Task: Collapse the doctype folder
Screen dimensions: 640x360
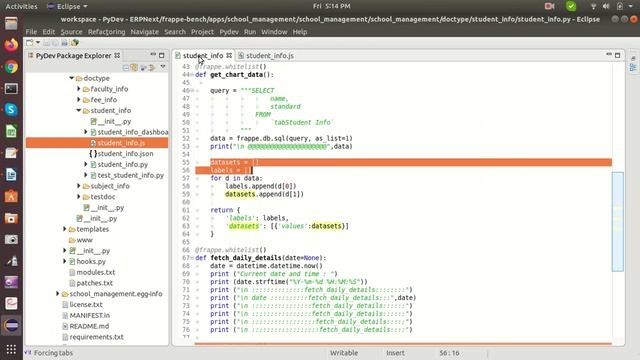Action: [71, 78]
